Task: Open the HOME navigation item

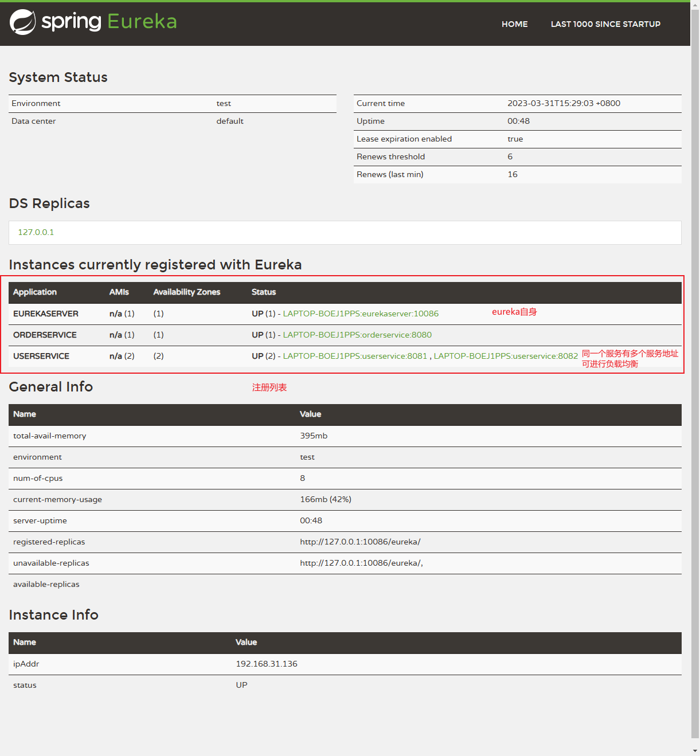Action: (x=514, y=24)
